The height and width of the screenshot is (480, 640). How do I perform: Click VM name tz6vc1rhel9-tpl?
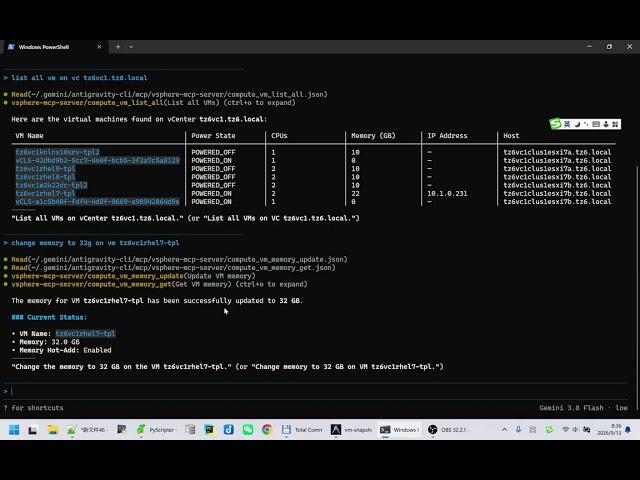(x=45, y=169)
